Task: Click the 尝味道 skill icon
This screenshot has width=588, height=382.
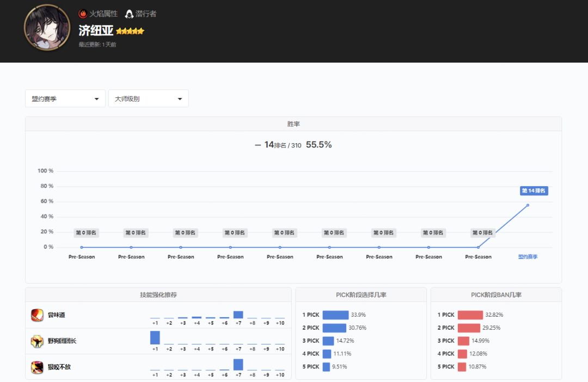Action: tap(37, 315)
